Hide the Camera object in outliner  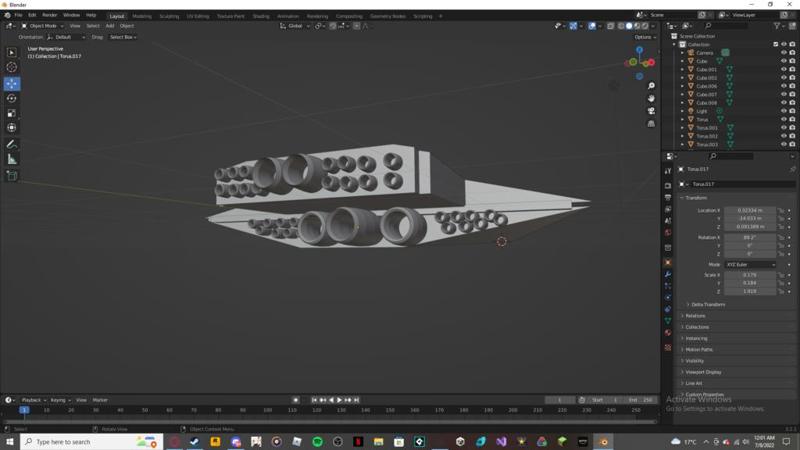click(784, 53)
